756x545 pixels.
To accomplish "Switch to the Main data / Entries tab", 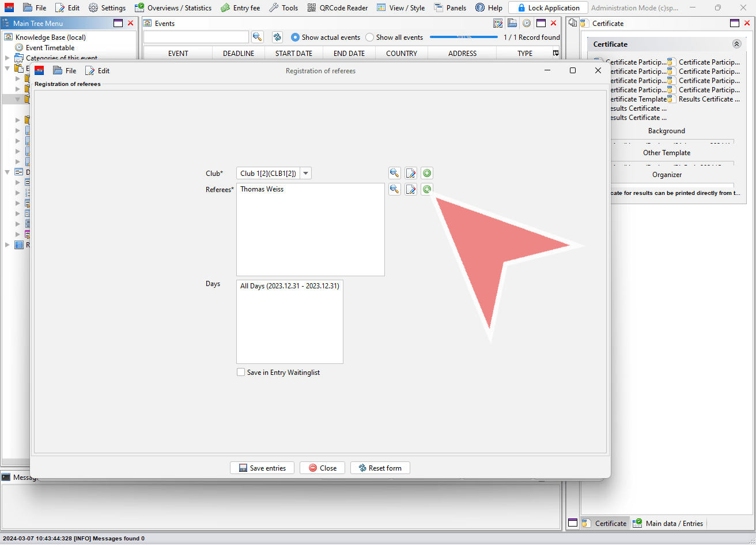I will pyautogui.click(x=668, y=523).
